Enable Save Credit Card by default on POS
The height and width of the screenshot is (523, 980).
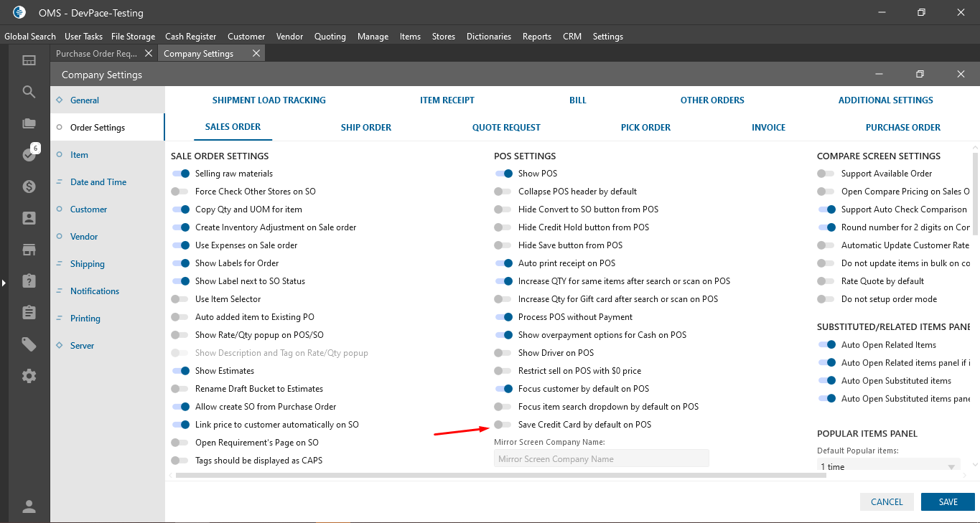pos(504,425)
